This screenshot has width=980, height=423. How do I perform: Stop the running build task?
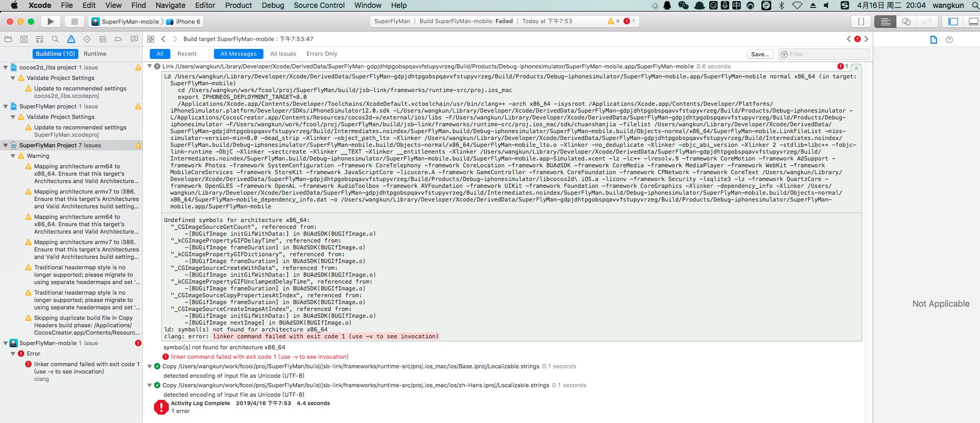tap(75, 22)
